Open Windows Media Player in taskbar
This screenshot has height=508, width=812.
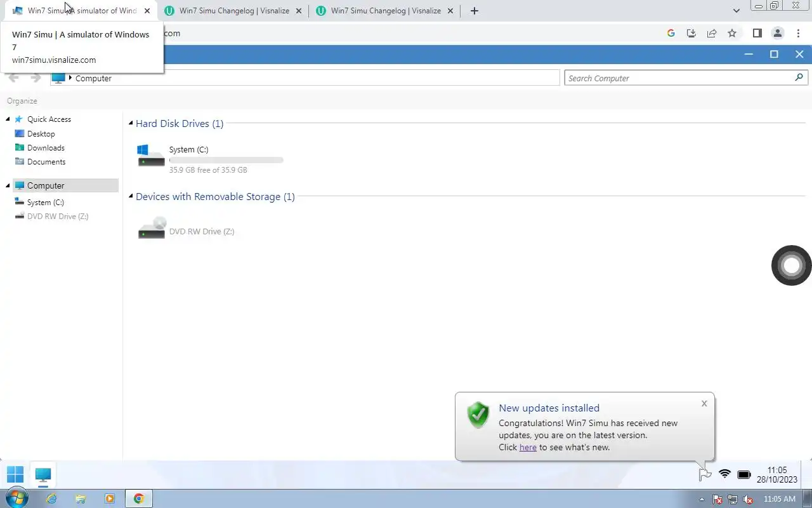tap(110, 498)
